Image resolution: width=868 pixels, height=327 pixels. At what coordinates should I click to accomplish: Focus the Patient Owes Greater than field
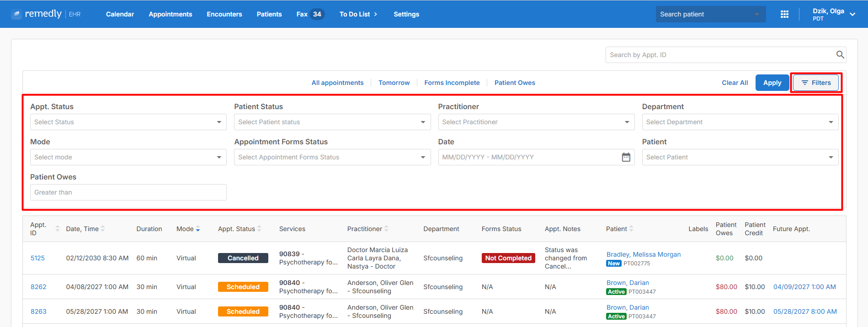(x=128, y=192)
